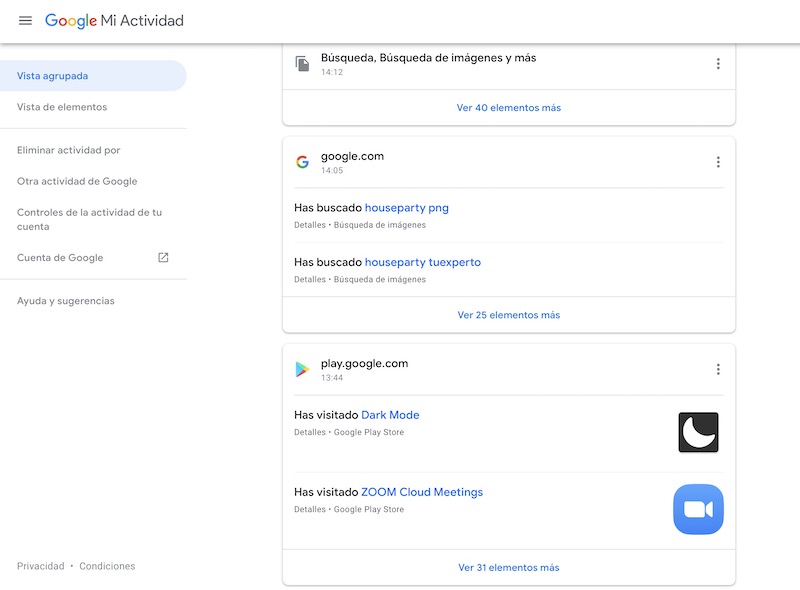The width and height of the screenshot is (800, 590).
Task: Open the houseparty tuexperto search link
Action: point(422,262)
